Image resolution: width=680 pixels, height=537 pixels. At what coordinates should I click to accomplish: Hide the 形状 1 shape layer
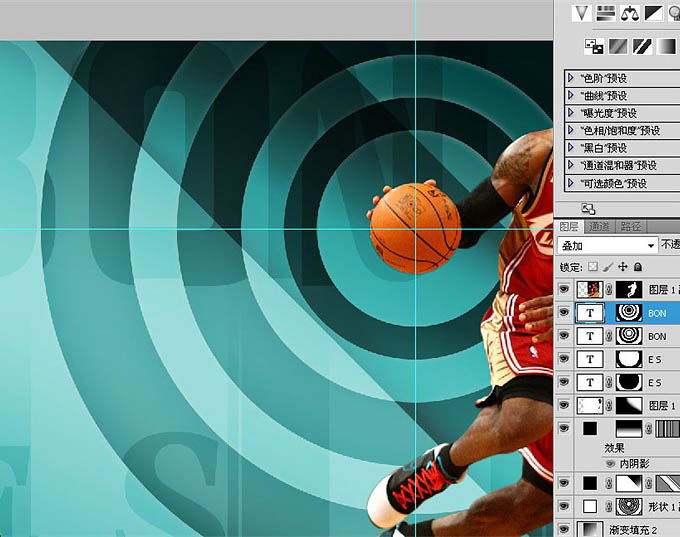pyautogui.click(x=564, y=506)
